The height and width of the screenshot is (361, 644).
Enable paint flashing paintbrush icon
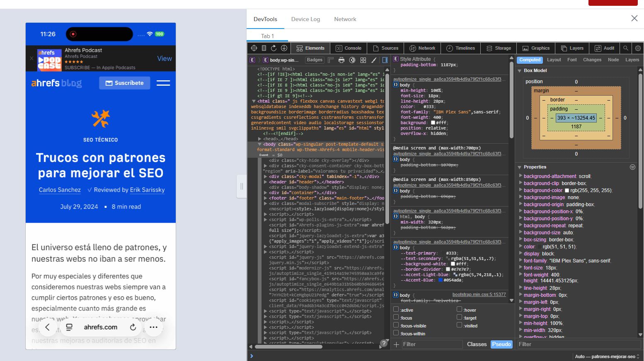pos(374,60)
